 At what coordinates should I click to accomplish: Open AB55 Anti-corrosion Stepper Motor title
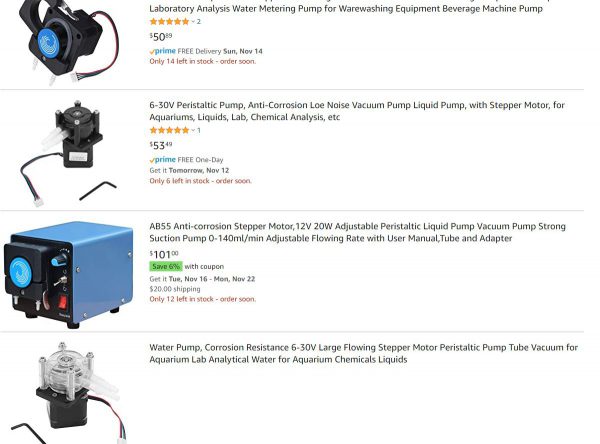point(357,232)
